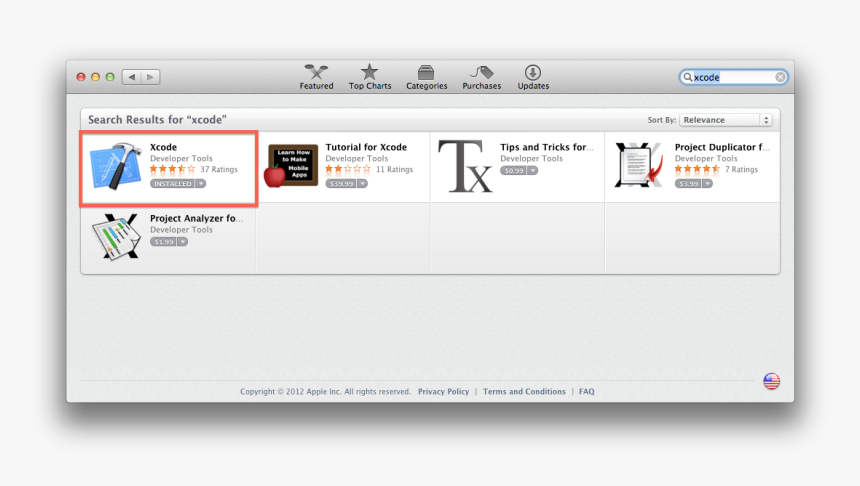Open the Featured section icon
The width and height of the screenshot is (860, 486).
click(x=316, y=72)
